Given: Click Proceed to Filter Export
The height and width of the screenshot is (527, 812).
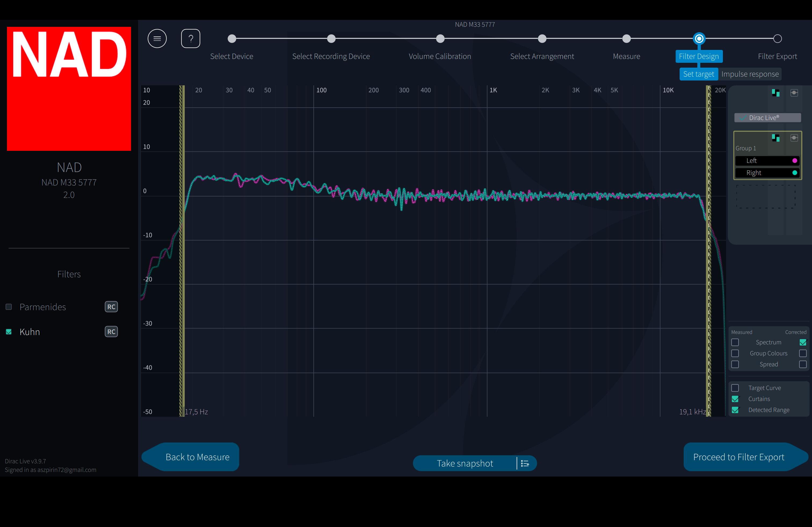Looking at the screenshot, I should click(x=739, y=457).
